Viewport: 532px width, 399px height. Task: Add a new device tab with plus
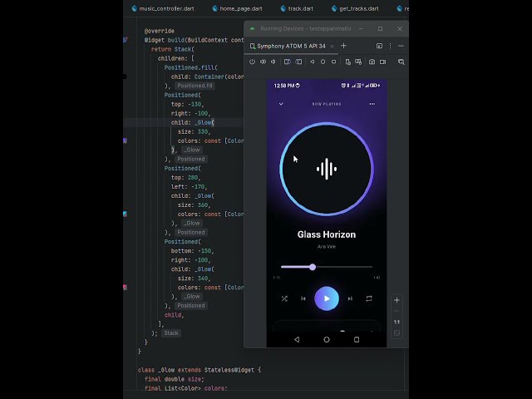point(343,46)
